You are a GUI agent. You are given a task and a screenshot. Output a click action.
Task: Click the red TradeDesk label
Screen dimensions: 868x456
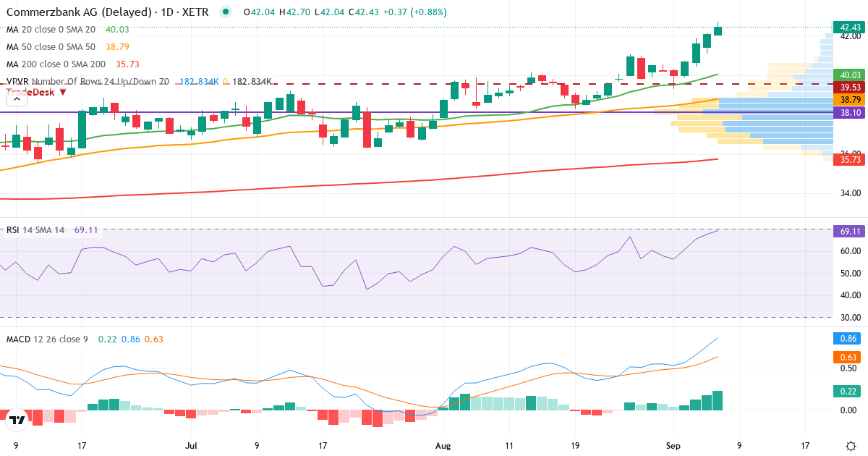36,92
